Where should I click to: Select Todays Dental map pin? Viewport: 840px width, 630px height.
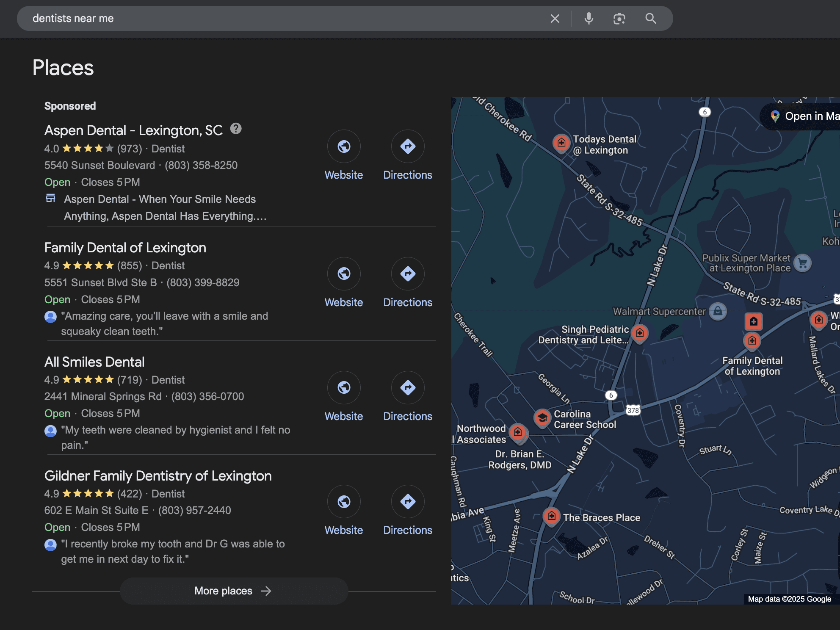(561, 143)
